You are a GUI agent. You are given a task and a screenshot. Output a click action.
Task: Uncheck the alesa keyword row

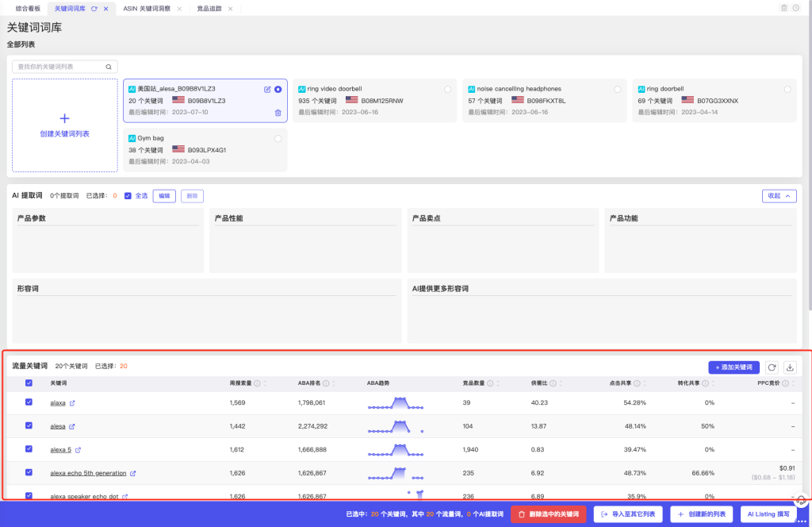click(x=29, y=425)
